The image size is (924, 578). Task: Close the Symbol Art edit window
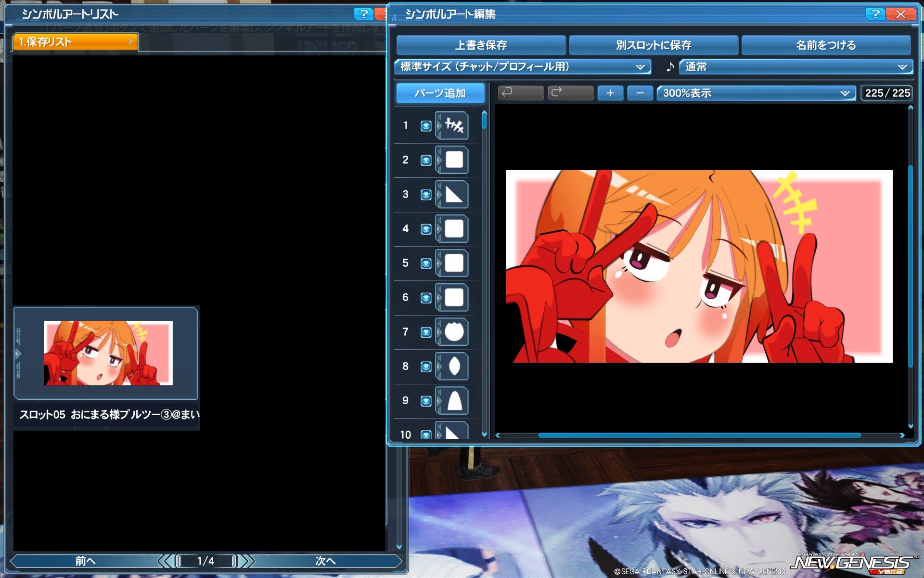pyautogui.click(x=900, y=14)
